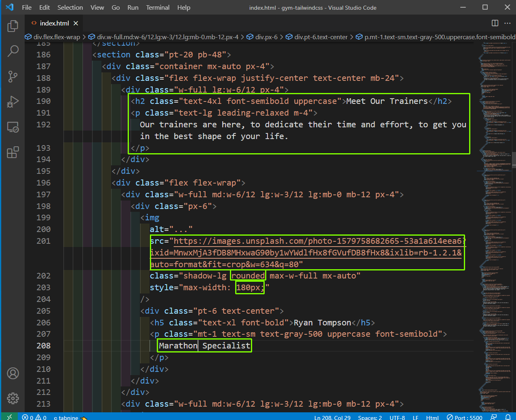Place cursor in 'Meet Our Trainers' heading text
Screen dimensions: 516x420
[387, 101]
